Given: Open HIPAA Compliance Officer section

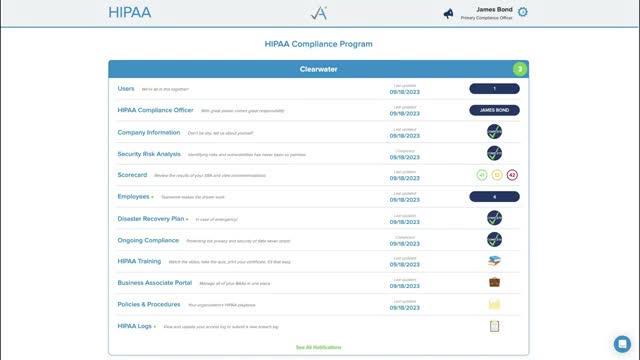Looking at the screenshot, I should coord(156,110).
